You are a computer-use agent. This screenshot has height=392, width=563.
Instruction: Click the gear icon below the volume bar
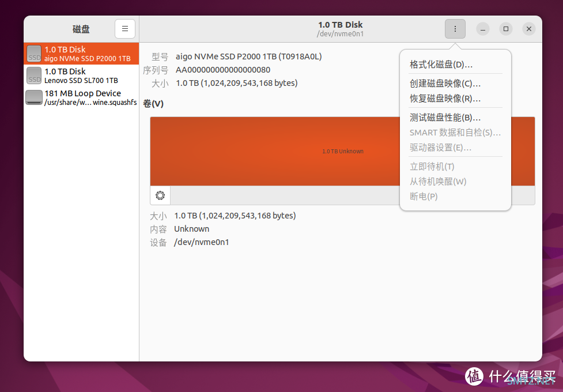160,195
